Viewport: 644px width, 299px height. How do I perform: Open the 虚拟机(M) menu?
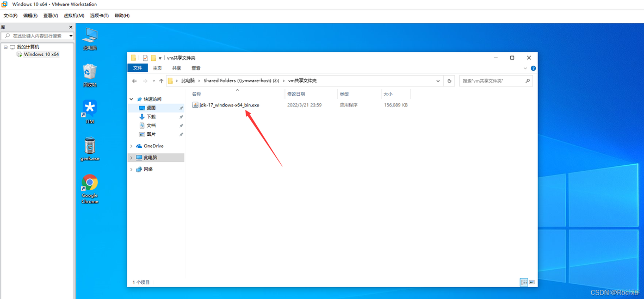click(74, 16)
